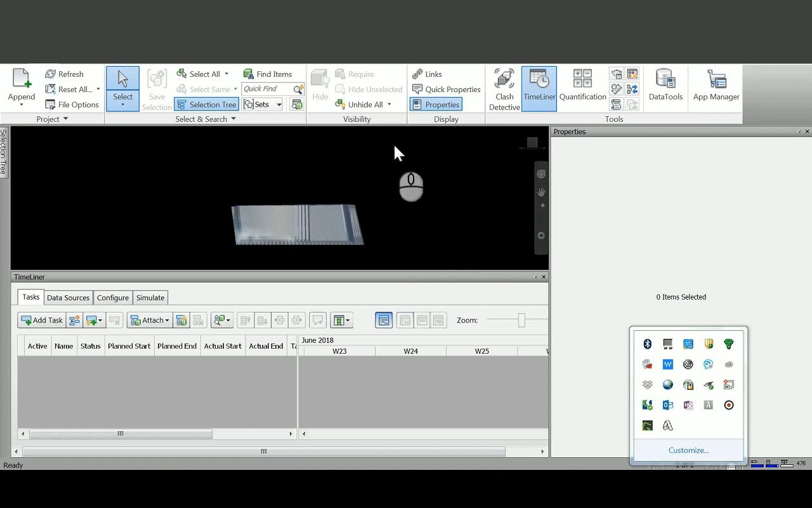Launch the App Manager

[716, 83]
